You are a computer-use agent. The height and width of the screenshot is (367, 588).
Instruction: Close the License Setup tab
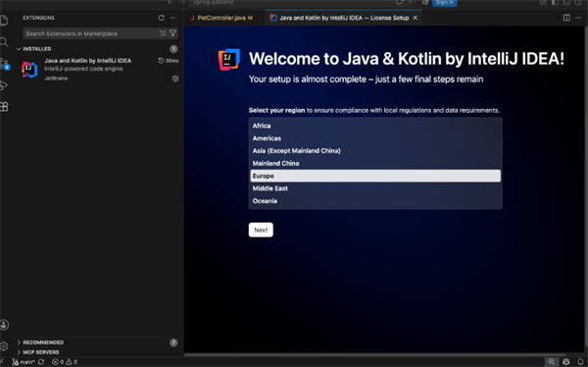(x=416, y=18)
